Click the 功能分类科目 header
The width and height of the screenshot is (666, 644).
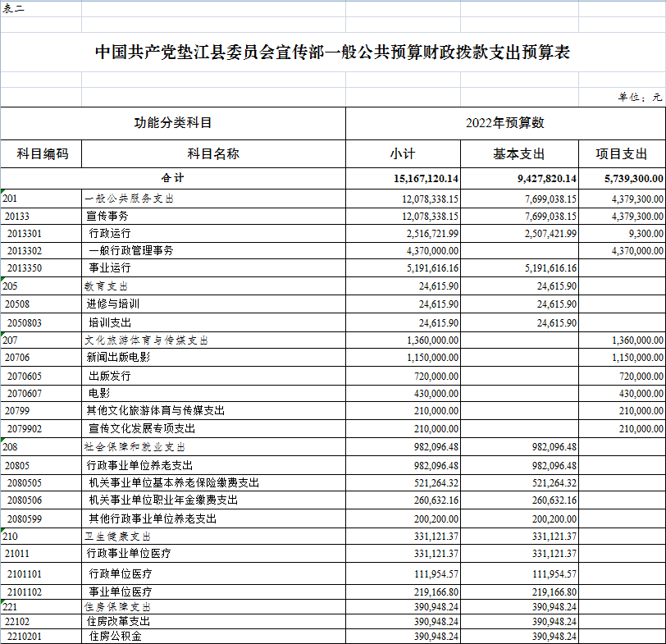(173, 123)
